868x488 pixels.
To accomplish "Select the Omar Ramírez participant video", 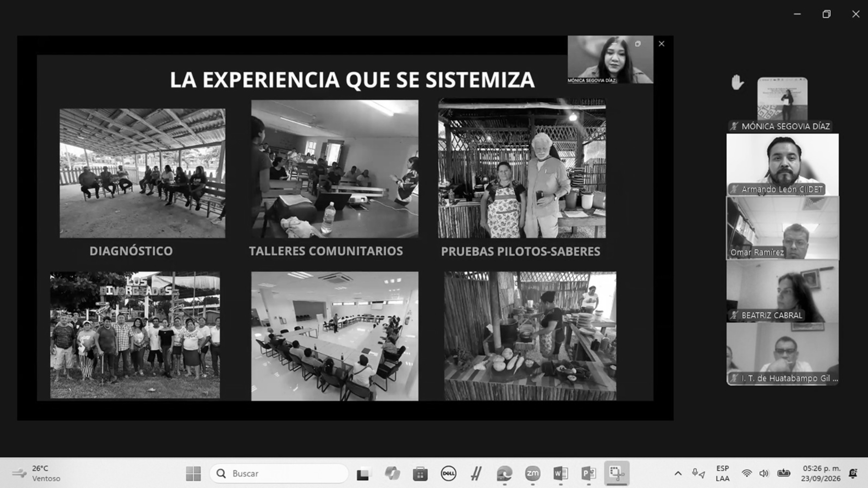I will 782,228.
